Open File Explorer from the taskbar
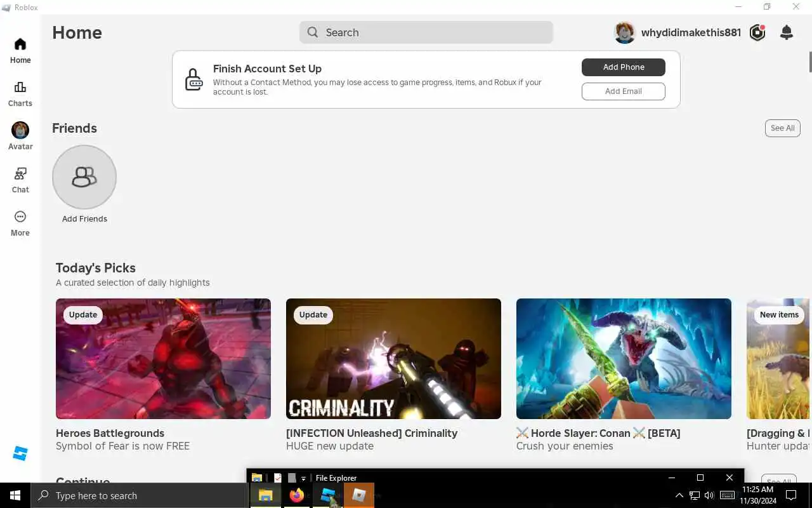The height and width of the screenshot is (508, 812). click(x=265, y=495)
